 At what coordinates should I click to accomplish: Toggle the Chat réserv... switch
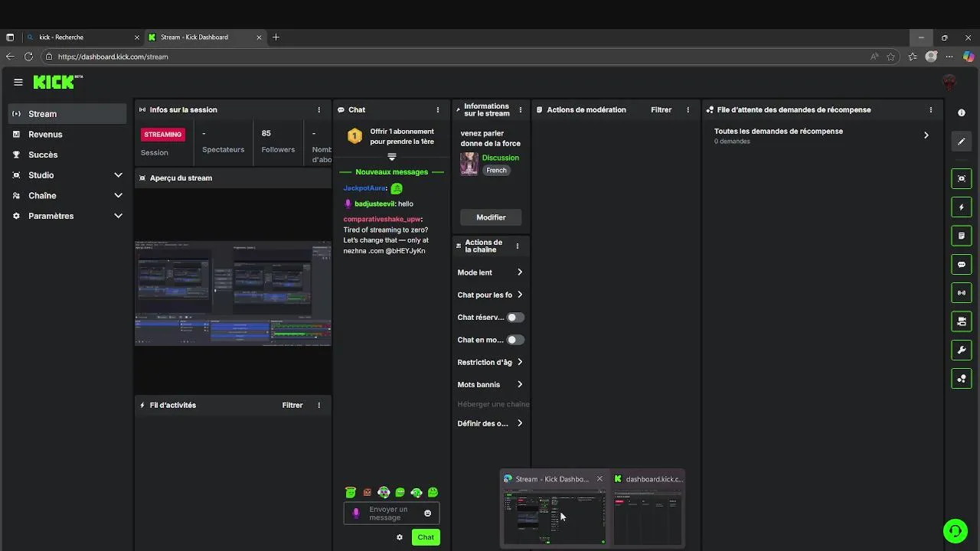515,317
